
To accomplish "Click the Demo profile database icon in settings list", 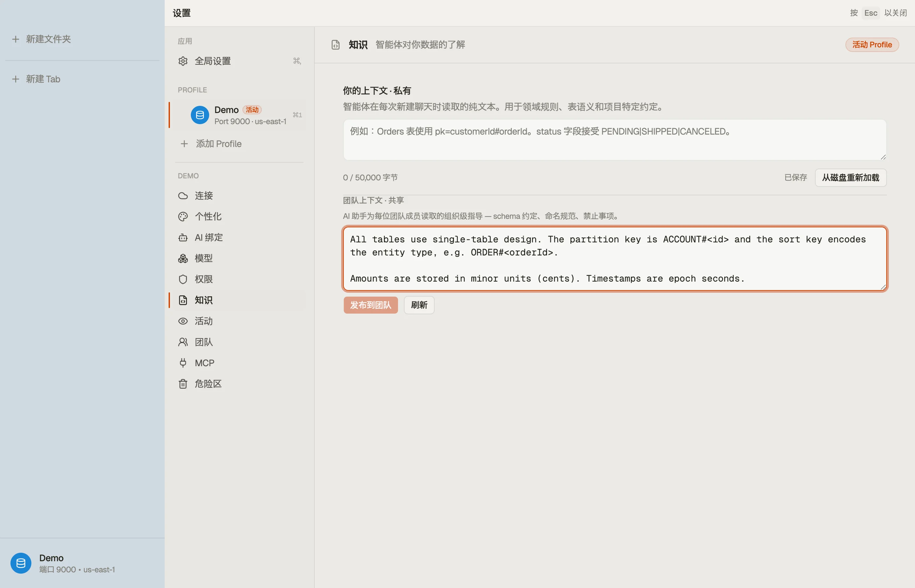I will point(200,115).
